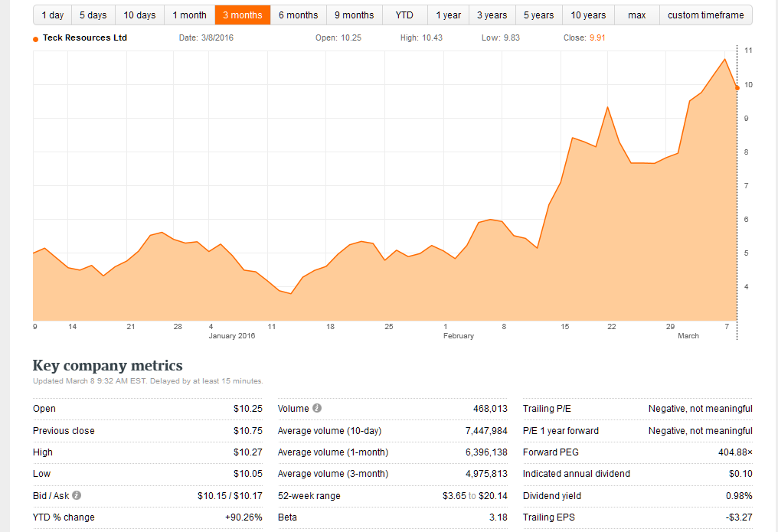The height and width of the screenshot is (532, 778).
Task: Show the 10 days chart range
Action: click(x=139, y=15)
